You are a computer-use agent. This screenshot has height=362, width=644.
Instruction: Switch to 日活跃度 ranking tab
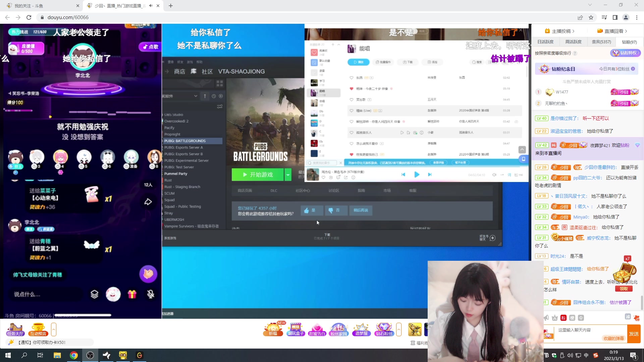[x=545, y=42]
